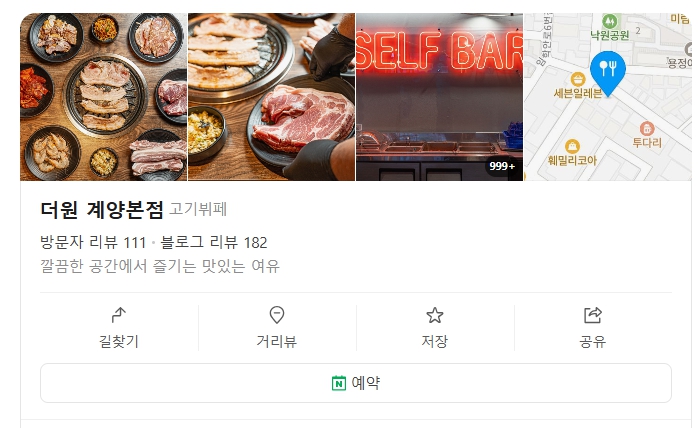Click the 고기뷔페 category label
698x428 pixels.
click(x=198, y=209)
